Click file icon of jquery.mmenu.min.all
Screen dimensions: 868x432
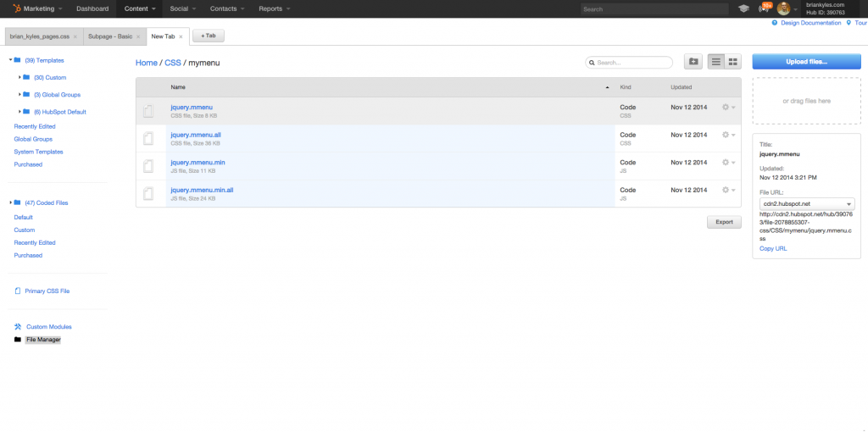point(147,194)
